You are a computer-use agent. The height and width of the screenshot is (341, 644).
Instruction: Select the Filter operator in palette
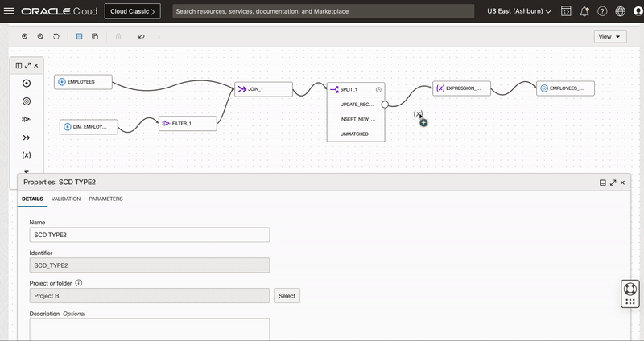coord(27,119)
